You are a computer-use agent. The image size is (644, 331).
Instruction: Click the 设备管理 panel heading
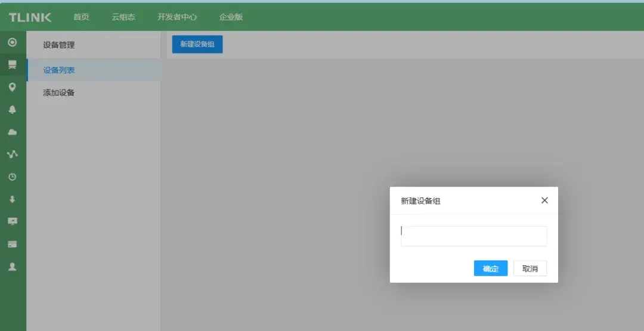pos(58,45)
